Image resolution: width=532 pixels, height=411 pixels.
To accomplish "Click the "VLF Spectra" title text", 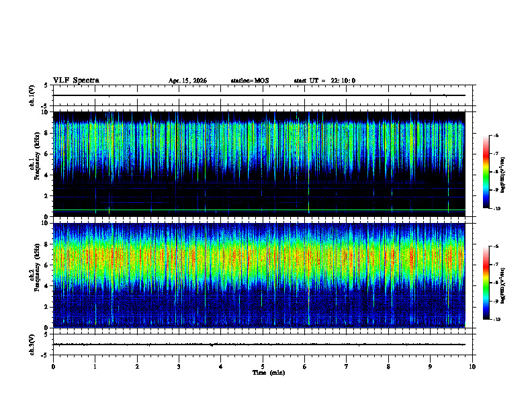I will (76, 81).
